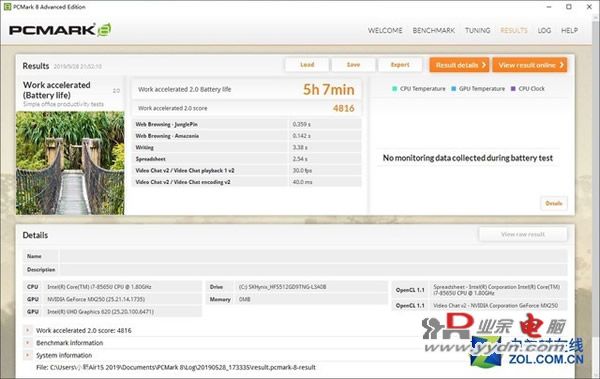This screenshot has width=600, height=379.
Task: Open the HELP tab
Action: [569, 31]
